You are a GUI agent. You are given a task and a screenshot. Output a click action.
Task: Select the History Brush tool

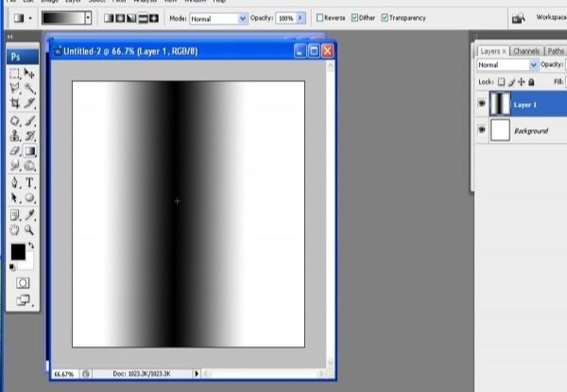click(29, 135)
